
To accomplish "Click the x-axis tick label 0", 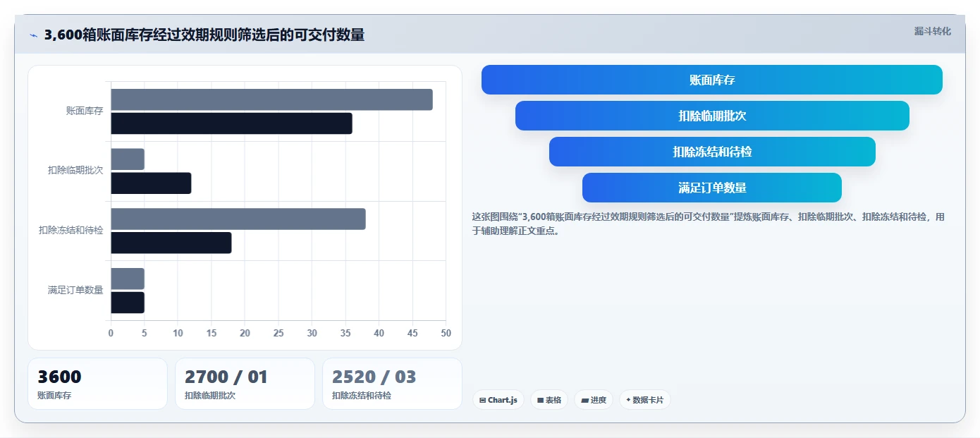I will coord(111,334).
